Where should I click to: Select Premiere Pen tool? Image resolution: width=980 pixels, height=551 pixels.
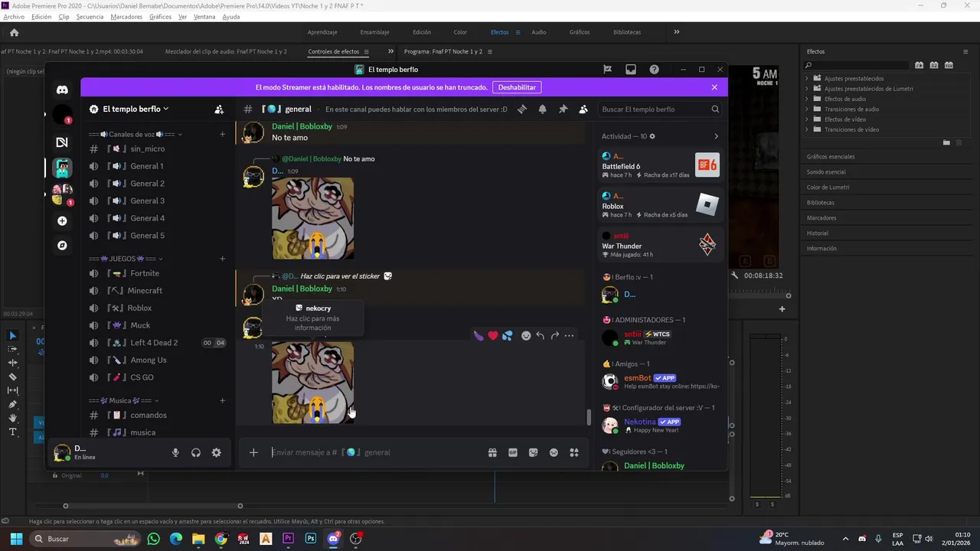12,404
